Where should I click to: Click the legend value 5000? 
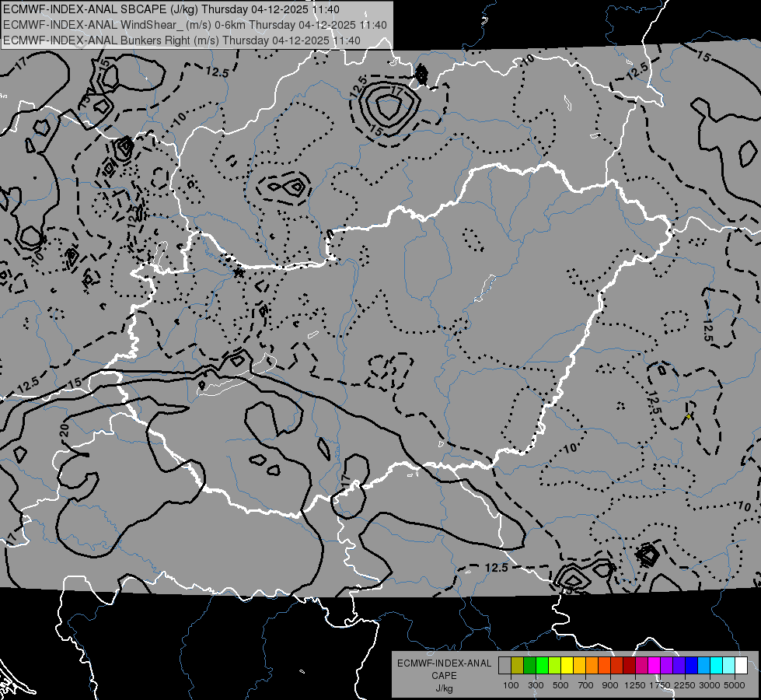tap(735, 685)
